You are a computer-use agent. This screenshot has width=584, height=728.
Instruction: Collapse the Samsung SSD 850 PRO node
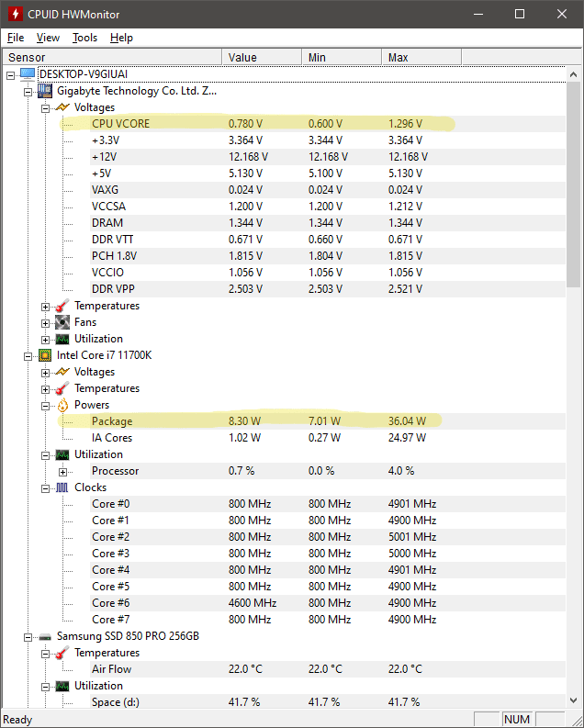click(28, 637)
